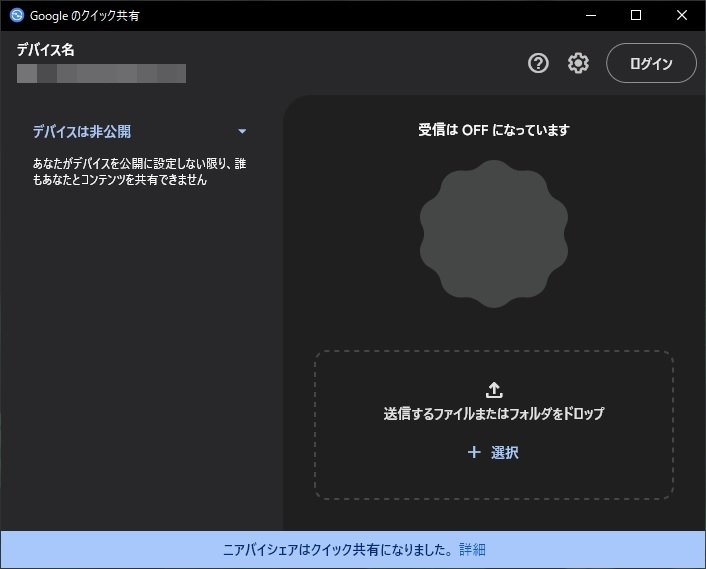The height and width of the screenshot is (569, 706).
Task: Click the あなたがデバイスを公開に設定しない限り description text
Action: 140,172
